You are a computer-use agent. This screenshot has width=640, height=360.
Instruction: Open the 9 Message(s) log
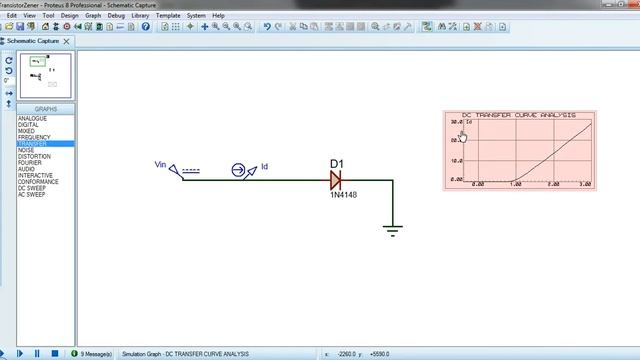[91, 354]
